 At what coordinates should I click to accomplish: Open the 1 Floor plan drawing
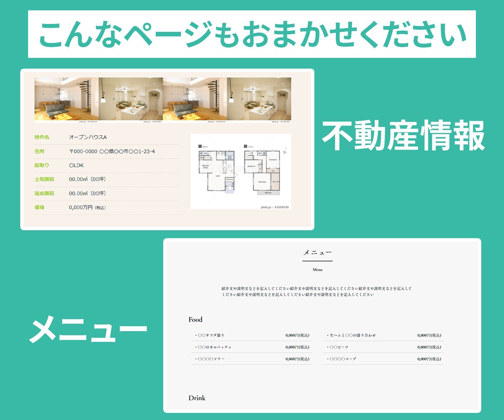[217, 169]
